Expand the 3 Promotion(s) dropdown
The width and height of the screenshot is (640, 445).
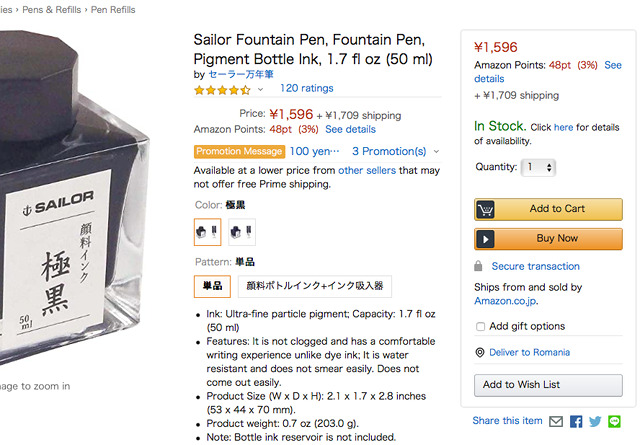pos(395,152)
